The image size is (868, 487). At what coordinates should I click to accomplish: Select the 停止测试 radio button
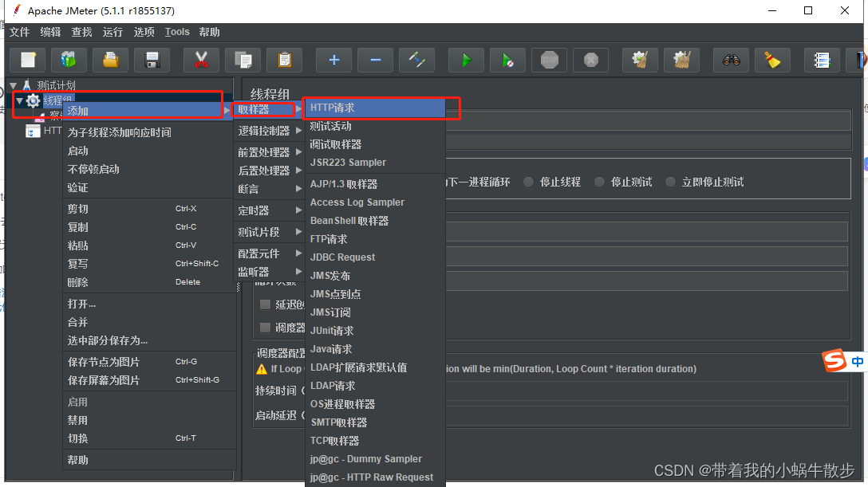tap(599, 182)
